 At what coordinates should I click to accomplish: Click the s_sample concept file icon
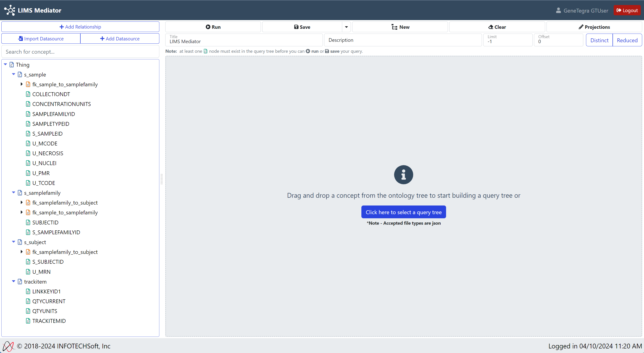[20, 74]
